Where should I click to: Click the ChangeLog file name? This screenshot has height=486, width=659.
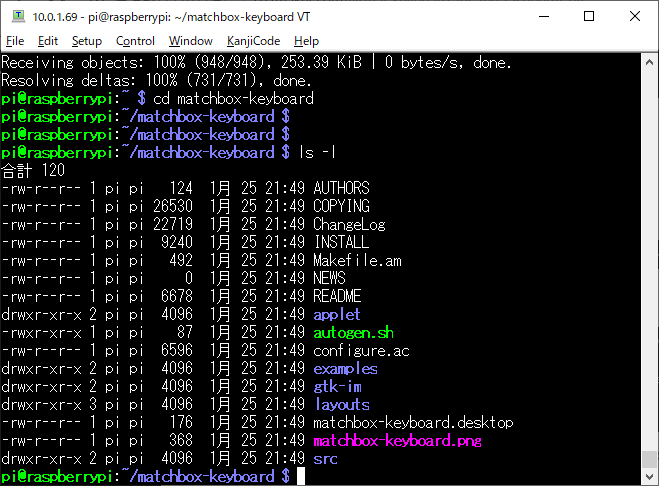[349, 224]
